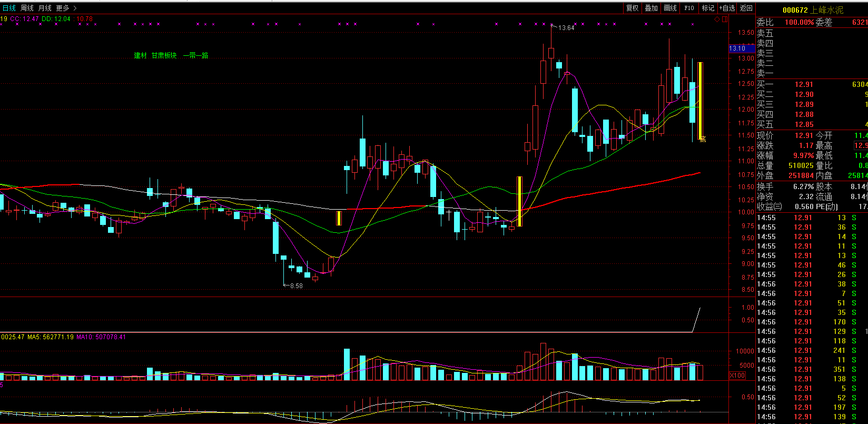
Task: Switch to the 日线 daily chart tab
Action: [9, 8]
